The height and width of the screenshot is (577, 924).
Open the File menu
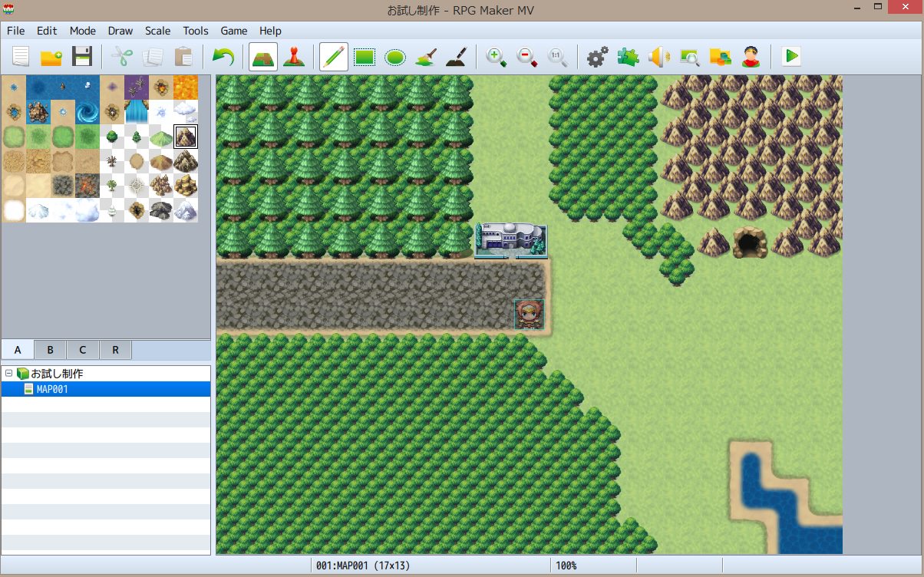coord(16,31)
